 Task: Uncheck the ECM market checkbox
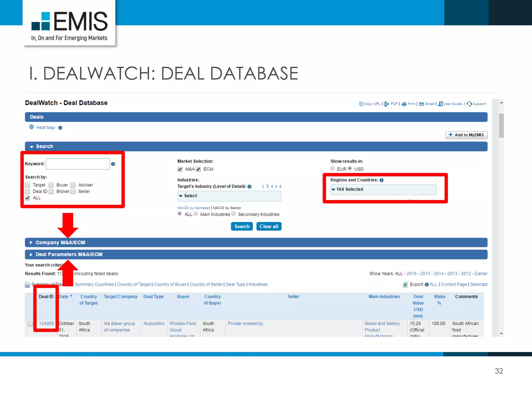pyautogui.click(x=198, y=169)
